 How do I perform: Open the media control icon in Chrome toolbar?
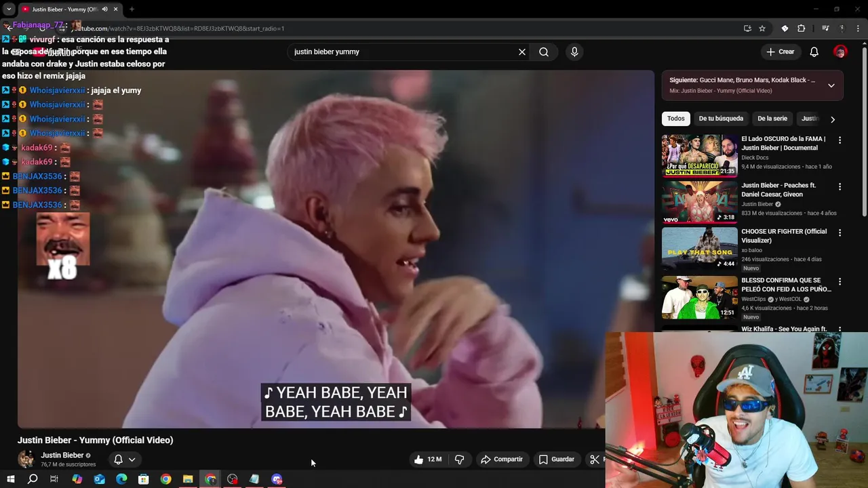pos(825,28)
